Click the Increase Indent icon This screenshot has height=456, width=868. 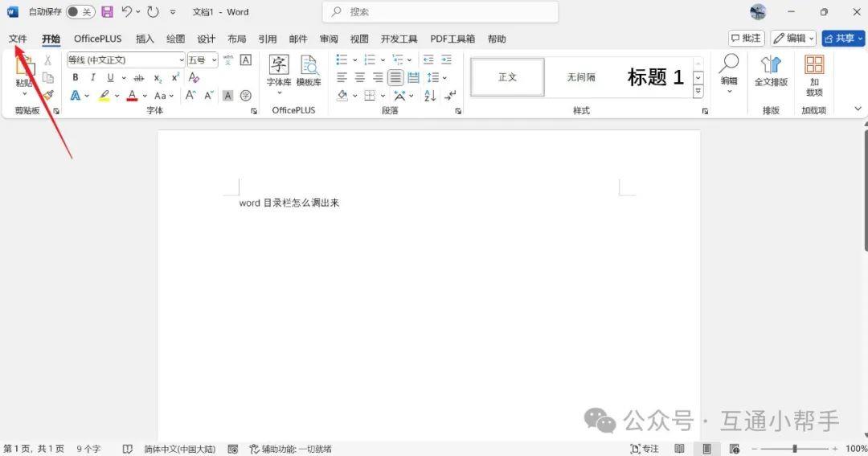coord(446,60)
